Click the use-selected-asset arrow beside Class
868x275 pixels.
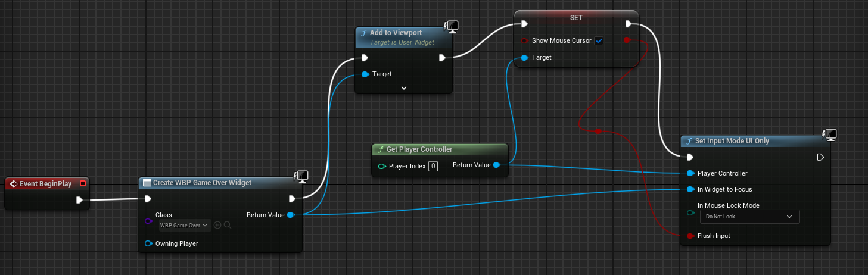tap(217, 225)
